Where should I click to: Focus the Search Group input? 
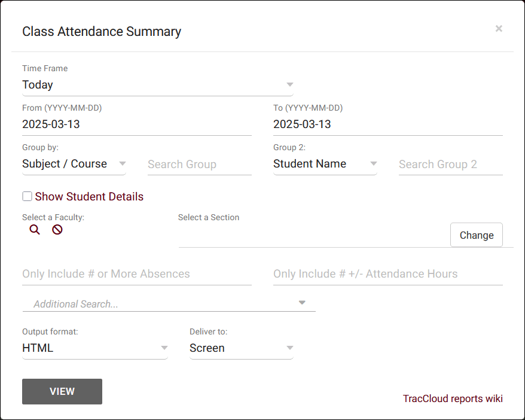click(199, 165)
